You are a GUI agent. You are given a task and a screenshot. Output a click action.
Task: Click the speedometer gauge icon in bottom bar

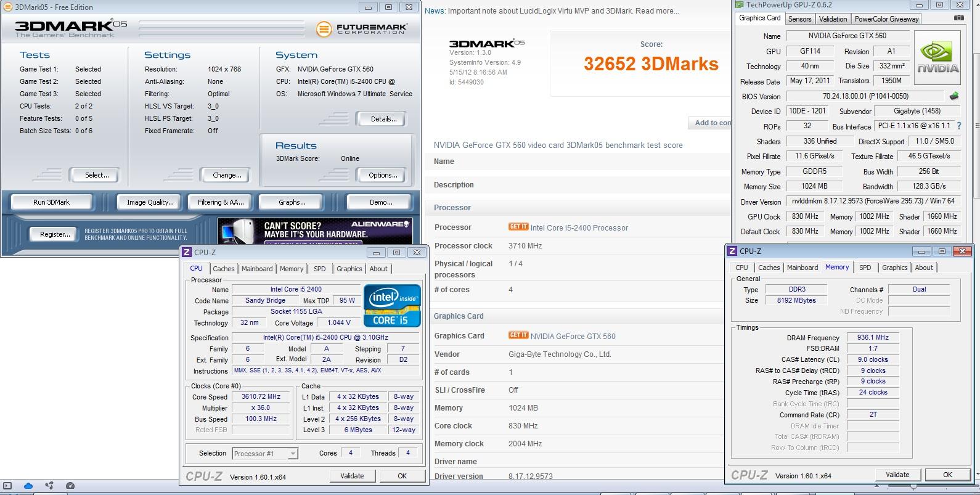click(70, 486)
